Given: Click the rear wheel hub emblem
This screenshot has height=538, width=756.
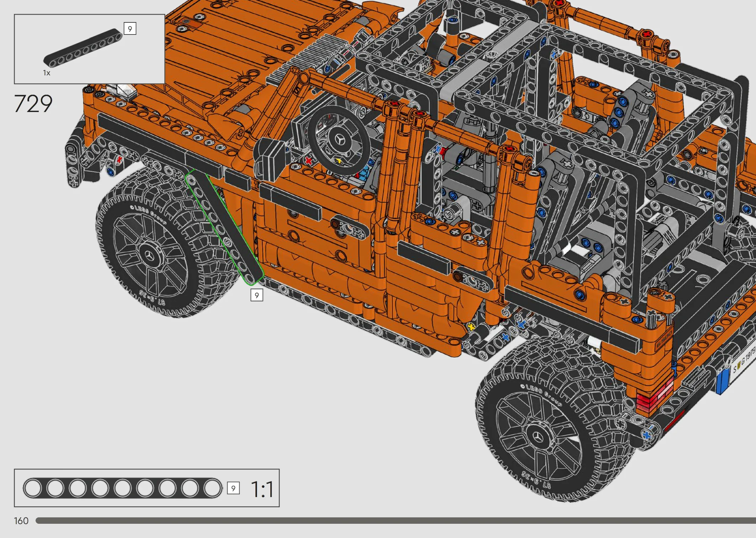Looking at the screenshot, I should [x=538, y=436].
